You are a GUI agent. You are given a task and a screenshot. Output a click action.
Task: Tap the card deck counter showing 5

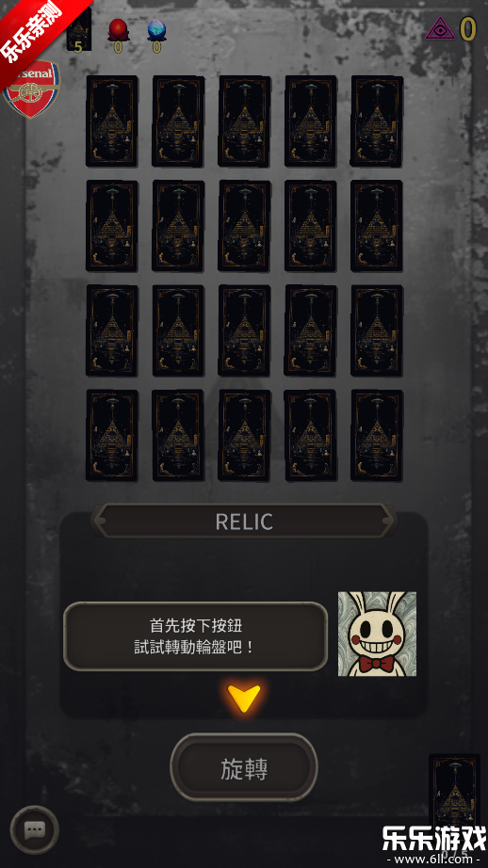tap(78, 32)
